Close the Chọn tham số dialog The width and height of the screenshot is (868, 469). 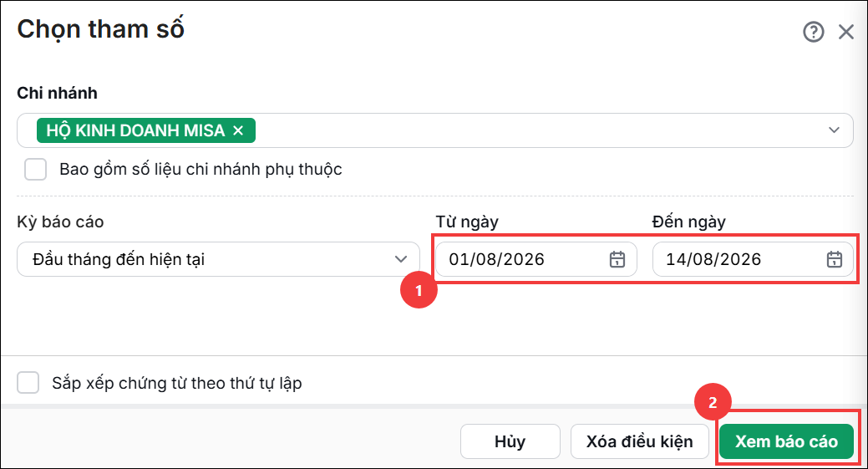pyautogui.click(x=845, y=32)
